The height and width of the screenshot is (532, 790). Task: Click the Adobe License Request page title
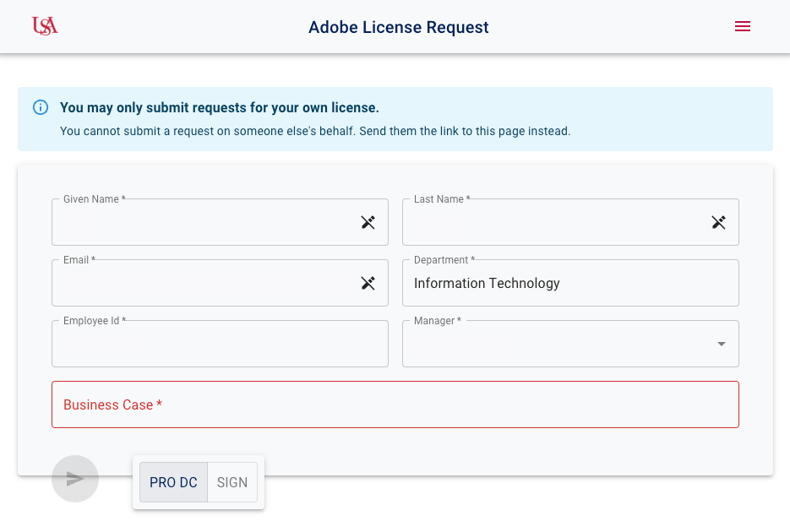399,27
